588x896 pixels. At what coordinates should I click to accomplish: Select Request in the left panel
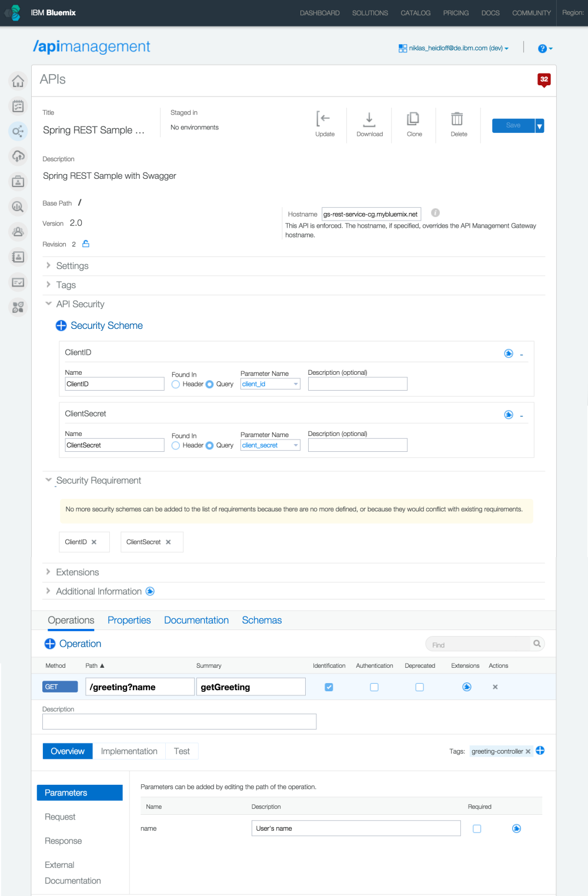(60, 817)
